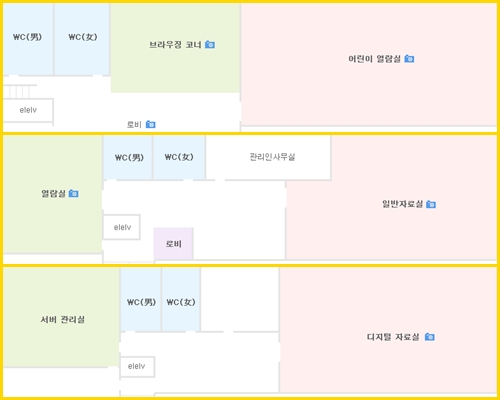
Task: Select the 일반자료실 label text
Action: [402, 204]
